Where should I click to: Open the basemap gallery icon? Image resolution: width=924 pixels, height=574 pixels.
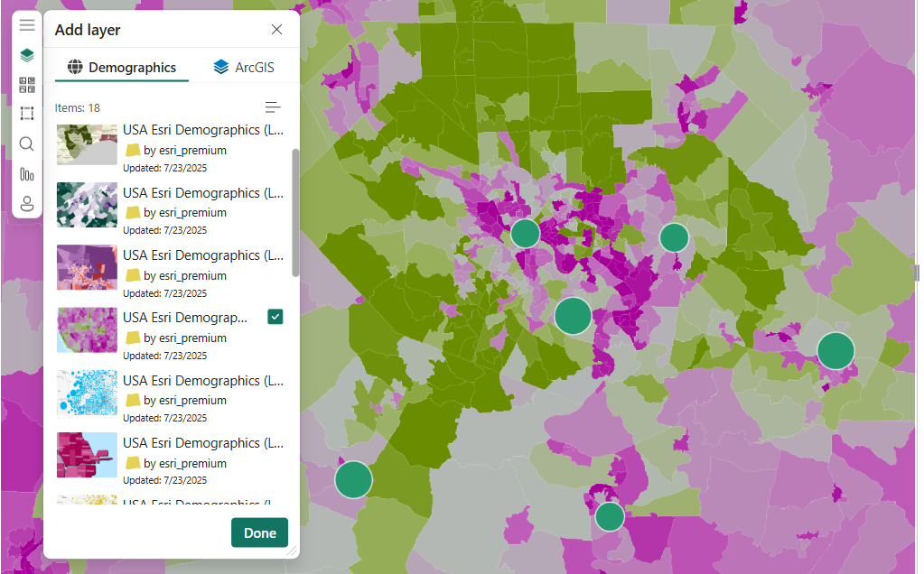(x=26, y=84)
